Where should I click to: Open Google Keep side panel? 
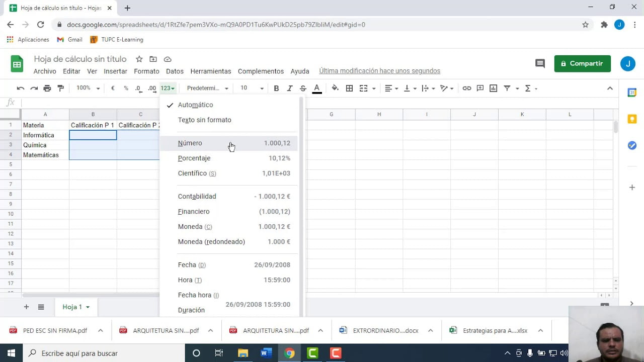coord(632,119)
